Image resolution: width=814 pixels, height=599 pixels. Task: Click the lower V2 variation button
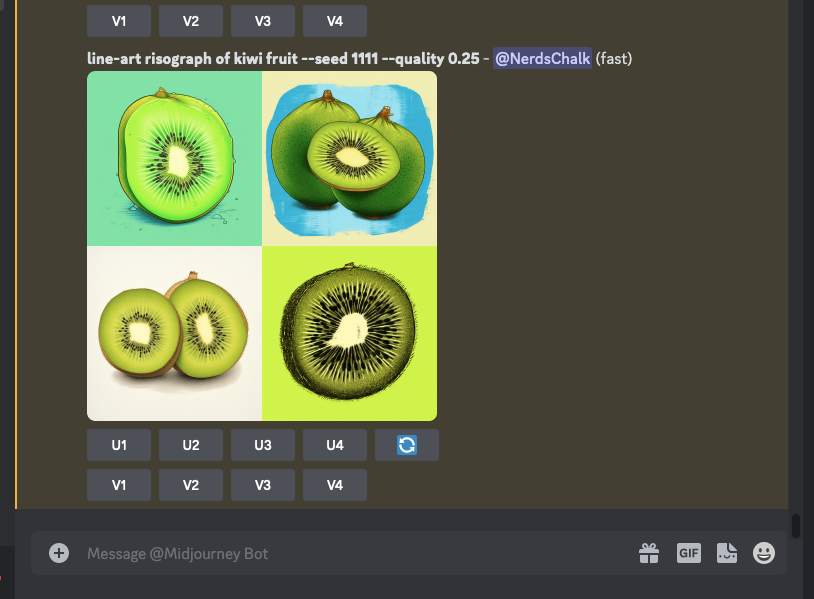(191, 485)
